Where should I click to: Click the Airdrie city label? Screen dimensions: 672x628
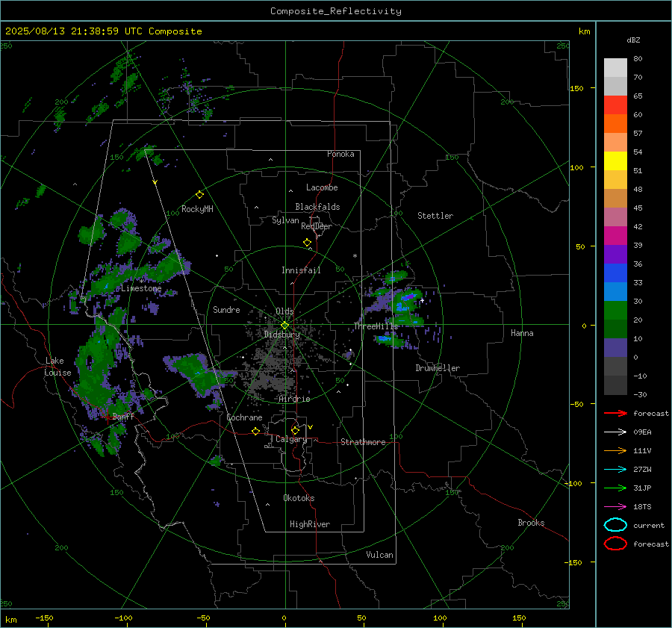[294, 399]
